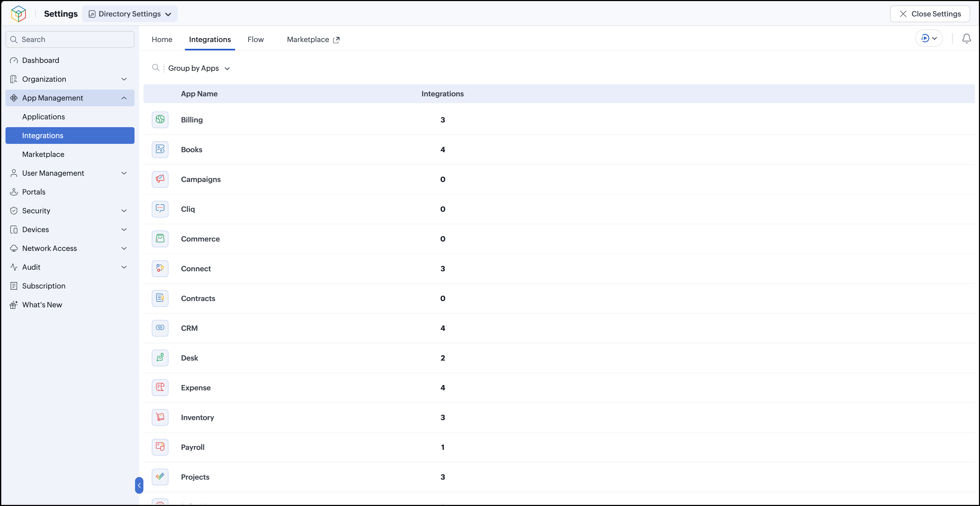Expand the Network Access section chevron
980x506 pixels.
(124, 248)
